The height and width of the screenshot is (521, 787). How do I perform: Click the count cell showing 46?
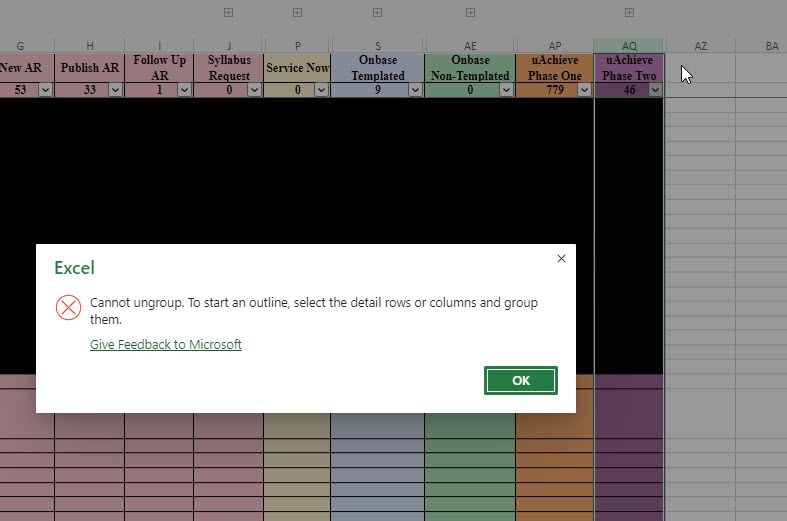629,90
